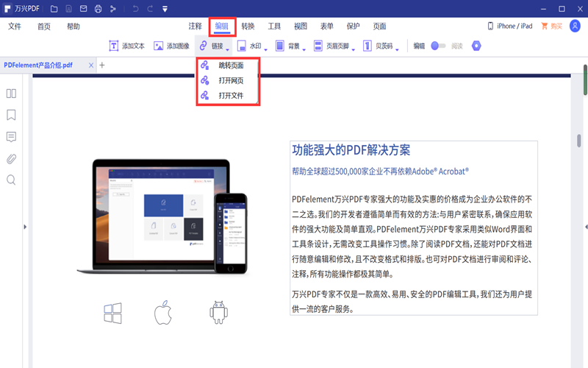Select 打开网页 in the link dropdown
This screenshot has height=368, width=588.
coord(231,80)
